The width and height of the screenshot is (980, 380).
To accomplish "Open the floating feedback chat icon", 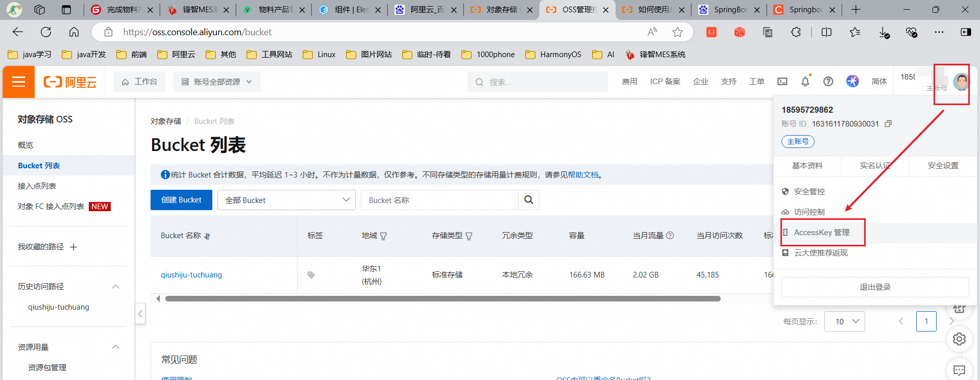I will pos(959,370).
